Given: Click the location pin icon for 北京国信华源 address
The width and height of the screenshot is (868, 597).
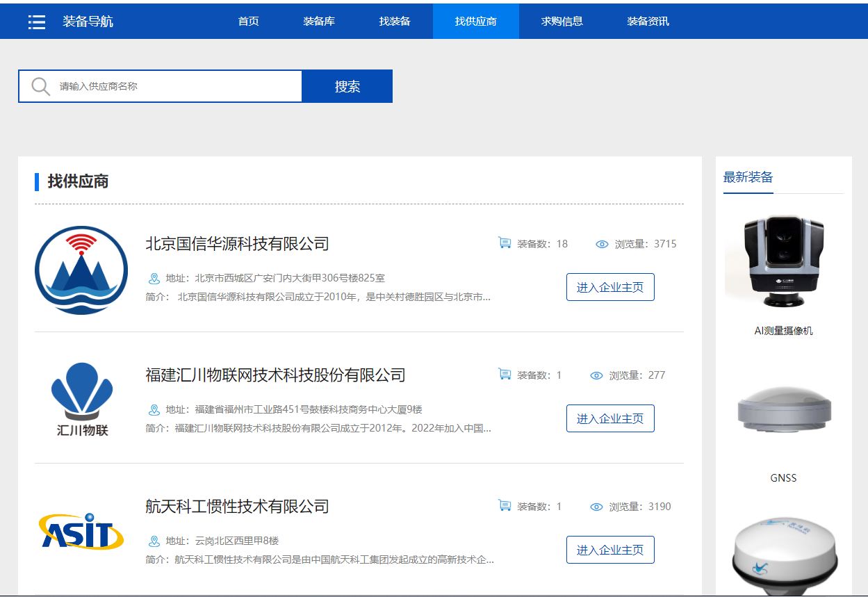Looking at the screenshot, I should tap(154, 279).
